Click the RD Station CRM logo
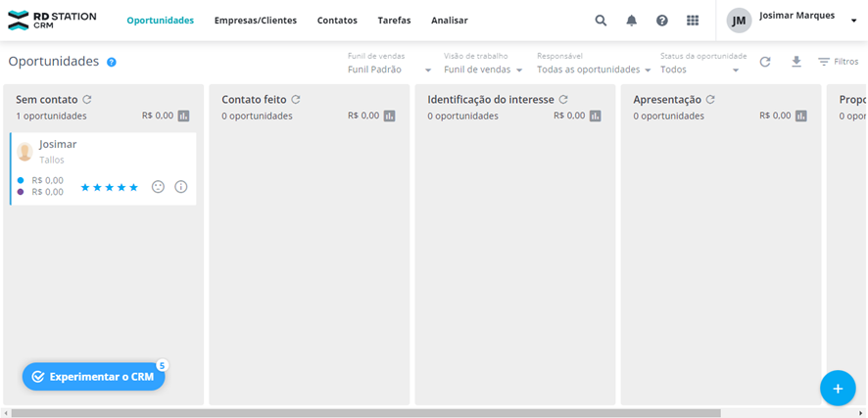Screen dimensions: 868x418 click(x=52, y=21)
